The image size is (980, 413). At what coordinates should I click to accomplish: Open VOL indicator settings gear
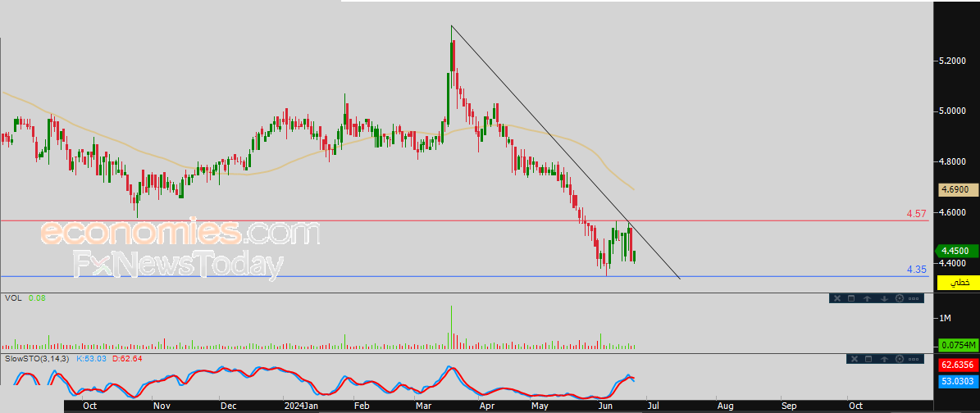[900, 298]
